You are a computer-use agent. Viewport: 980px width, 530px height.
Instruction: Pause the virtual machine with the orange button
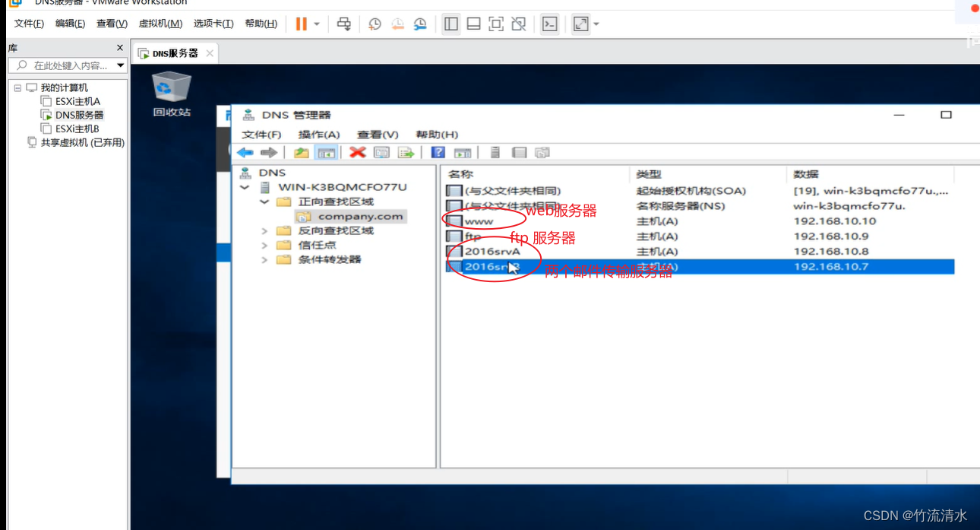pos(302,24)
